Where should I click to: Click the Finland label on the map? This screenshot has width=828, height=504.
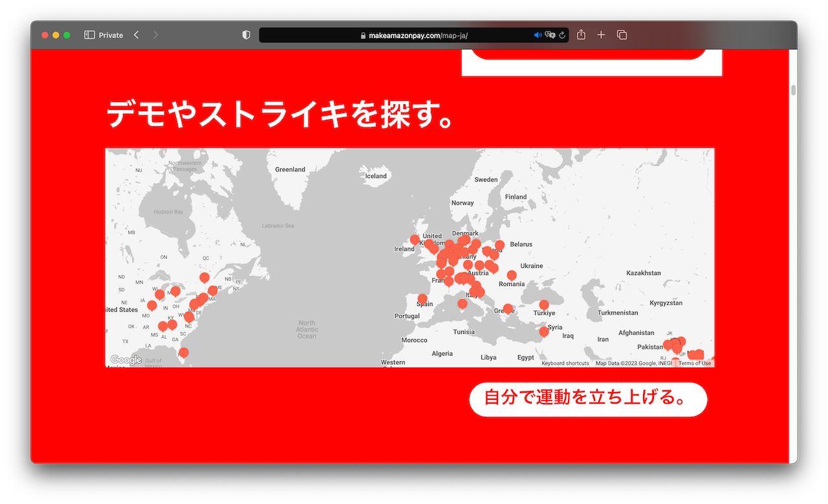pyautogui.click(x=516, y=197)
